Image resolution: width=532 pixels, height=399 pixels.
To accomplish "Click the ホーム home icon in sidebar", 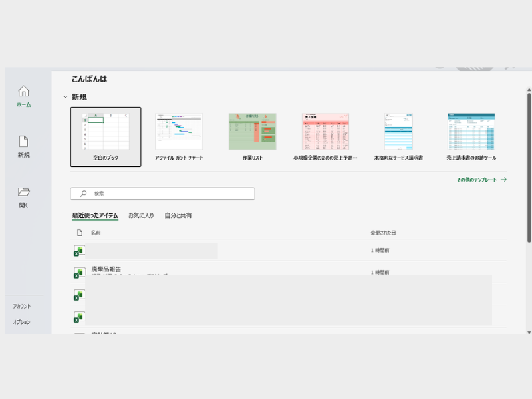I will [23, 92].
